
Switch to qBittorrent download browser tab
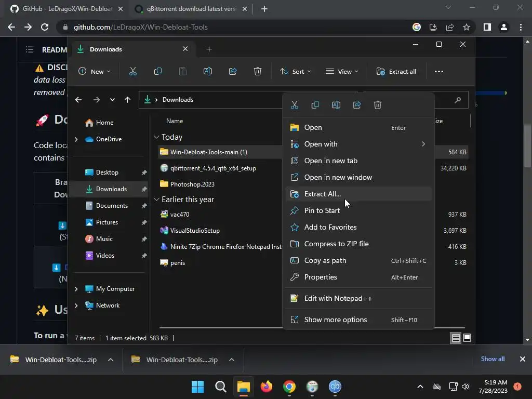pyautogui.click(x=191, y=9)
